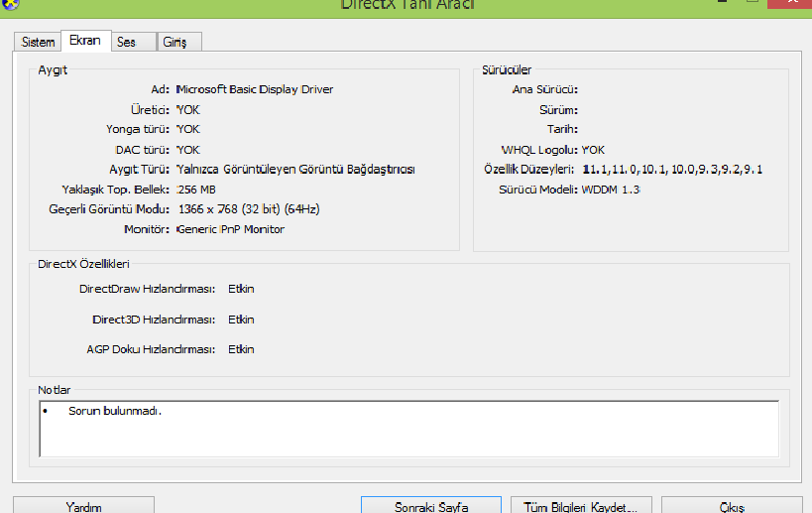Switch to the Sistem tab
This screenshot has width=812, height=513.
[38, 42]
